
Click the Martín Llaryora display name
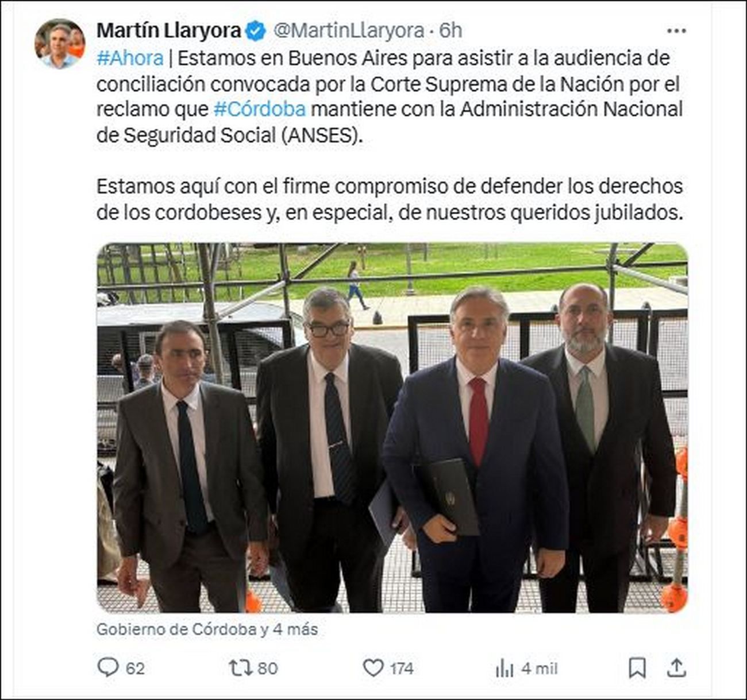click(168, 30)
